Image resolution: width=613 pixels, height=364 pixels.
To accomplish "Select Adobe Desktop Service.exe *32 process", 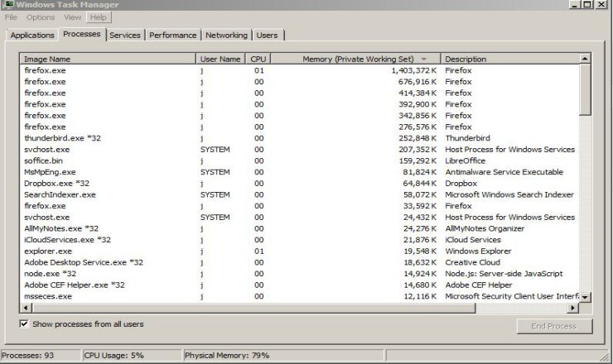I will (300, 262).
